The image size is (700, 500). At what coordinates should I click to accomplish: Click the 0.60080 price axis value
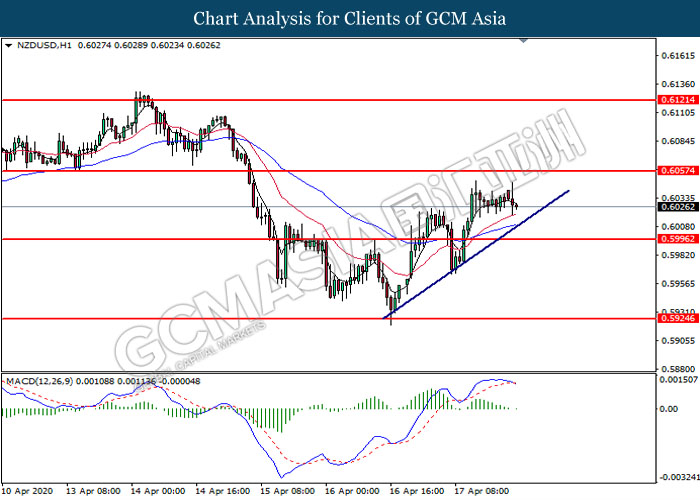678,226
